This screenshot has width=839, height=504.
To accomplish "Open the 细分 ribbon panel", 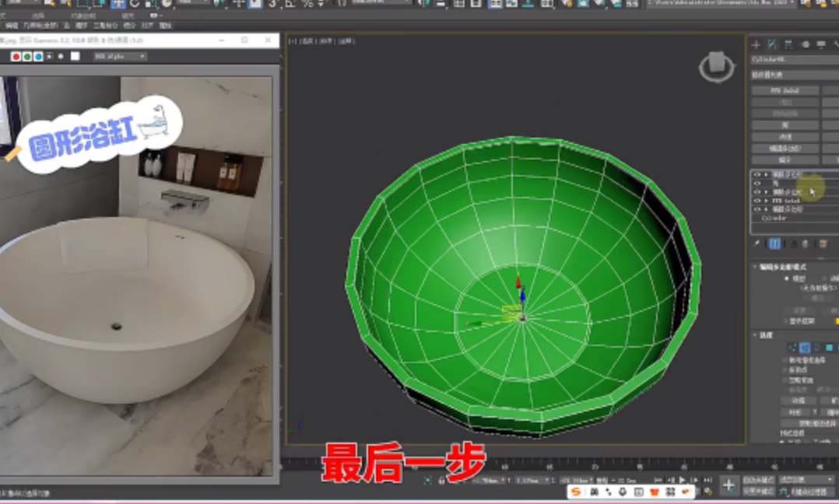I will (x=129, y=25).
